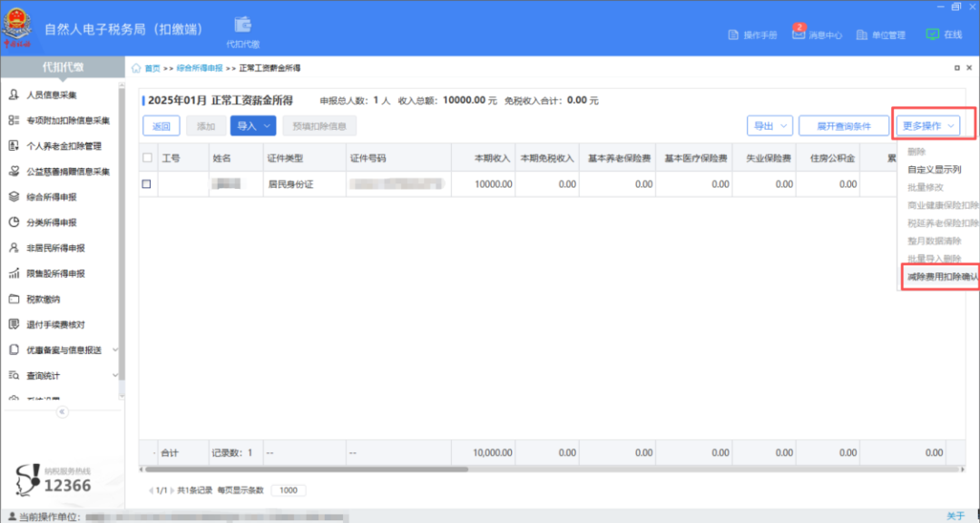The width and height of the screenshot is (980, 523).
Task: Expand the 导出 export dropdown
Action: 769,126
